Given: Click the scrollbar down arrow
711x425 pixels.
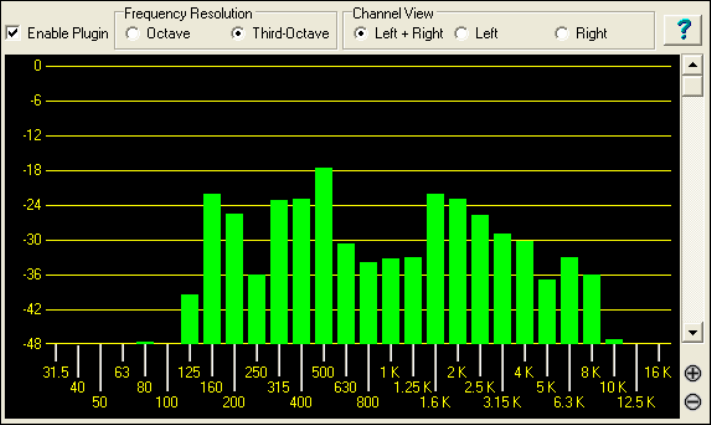Looking at the screenshot, I should click(692, 332).
